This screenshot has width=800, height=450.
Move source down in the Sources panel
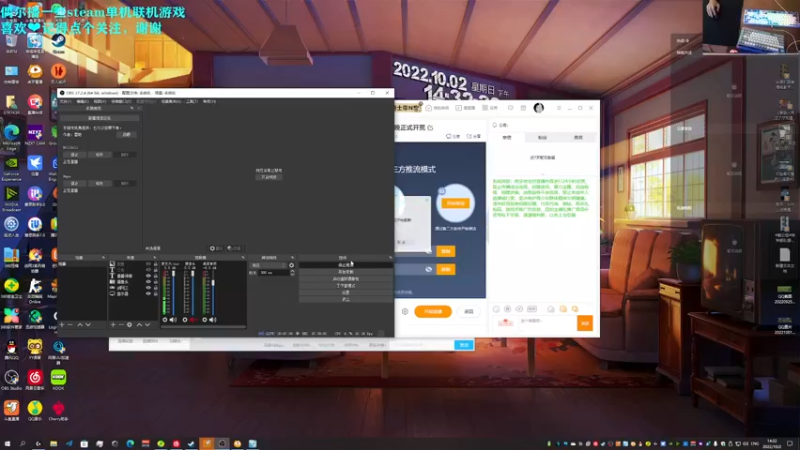pyautogui.click(x=147, y=324)
